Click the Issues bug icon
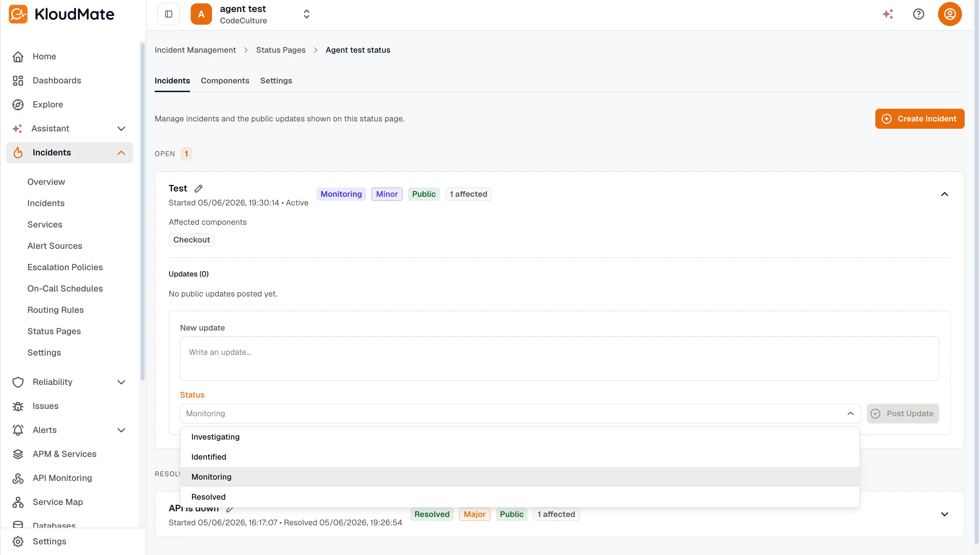The width and height of the screenshot is (980, 555). pyautogui.click(x=18, y=406)
